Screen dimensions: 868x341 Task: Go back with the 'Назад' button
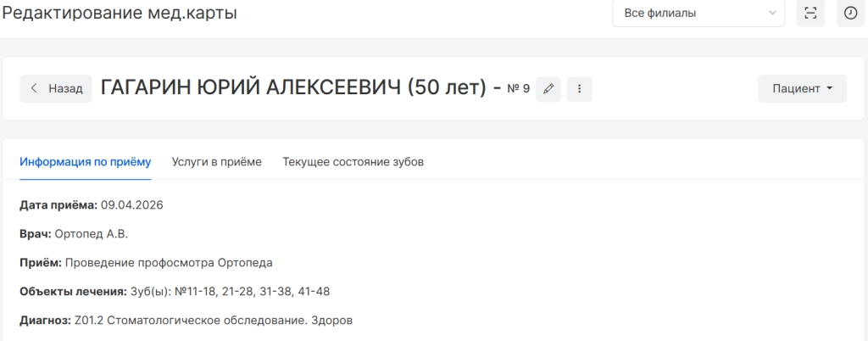click(x=56, y=88)
